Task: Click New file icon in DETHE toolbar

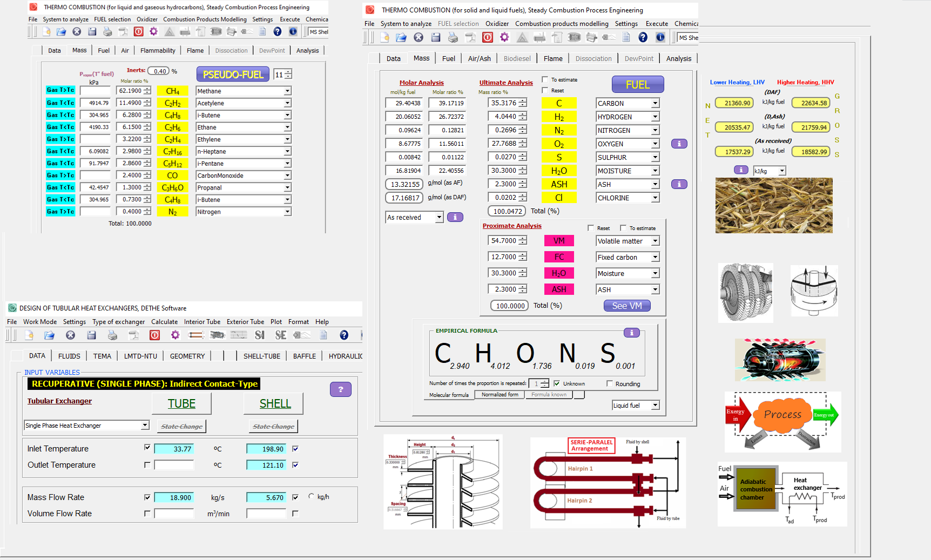Action: pyautogui.click(x=29, y=335)
